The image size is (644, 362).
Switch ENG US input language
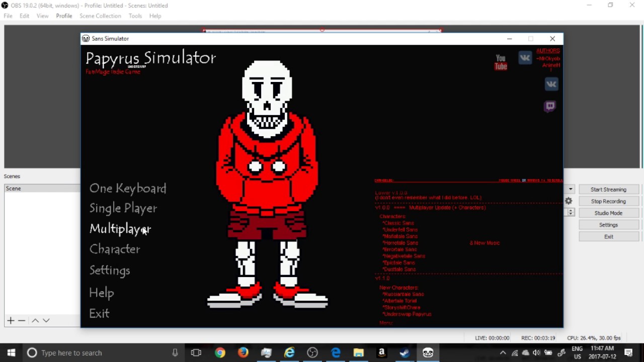pos(577,353)
